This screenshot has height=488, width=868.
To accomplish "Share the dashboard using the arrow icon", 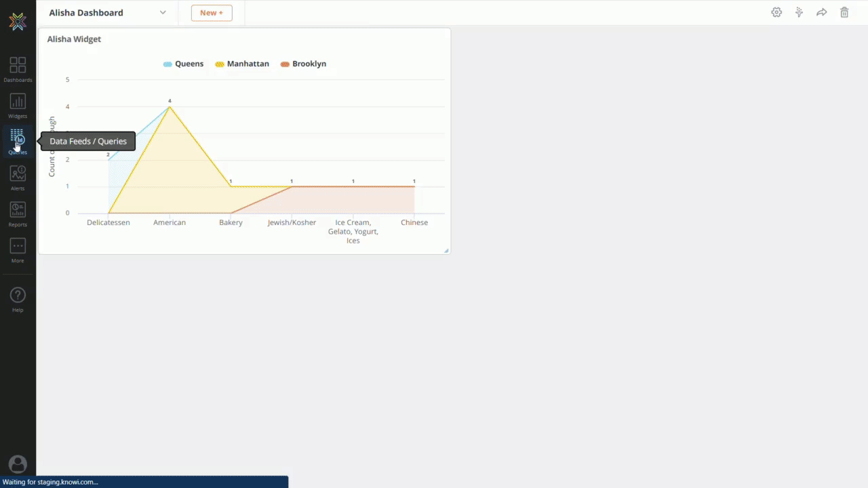I will pos(821,12).
